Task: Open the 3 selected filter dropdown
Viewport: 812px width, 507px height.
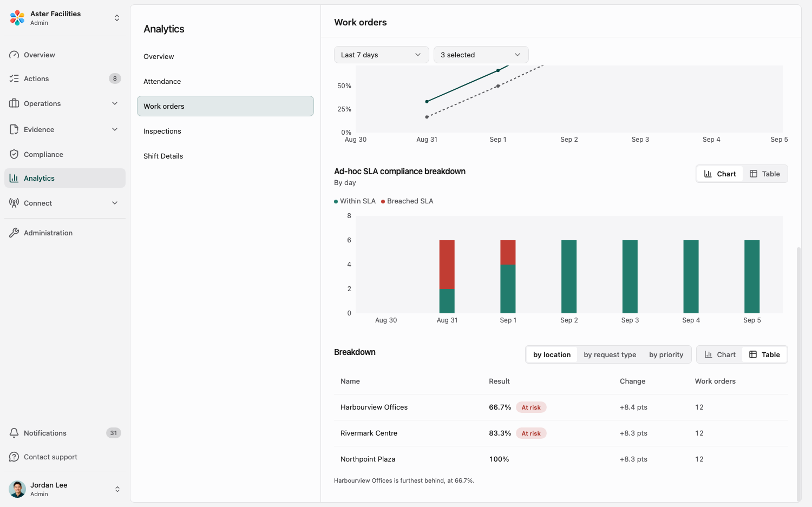Action: coord(481,55)
